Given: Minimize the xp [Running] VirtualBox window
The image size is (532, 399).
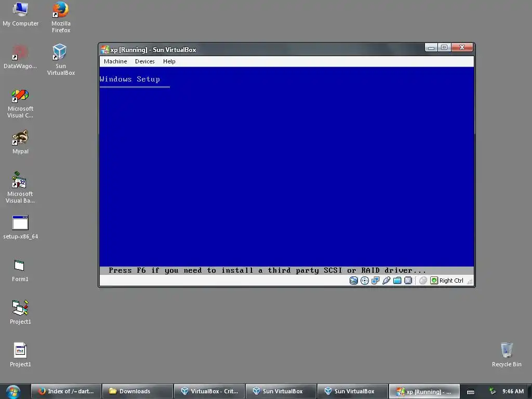Looking at the screenshot, I should (x=431, y=47).
